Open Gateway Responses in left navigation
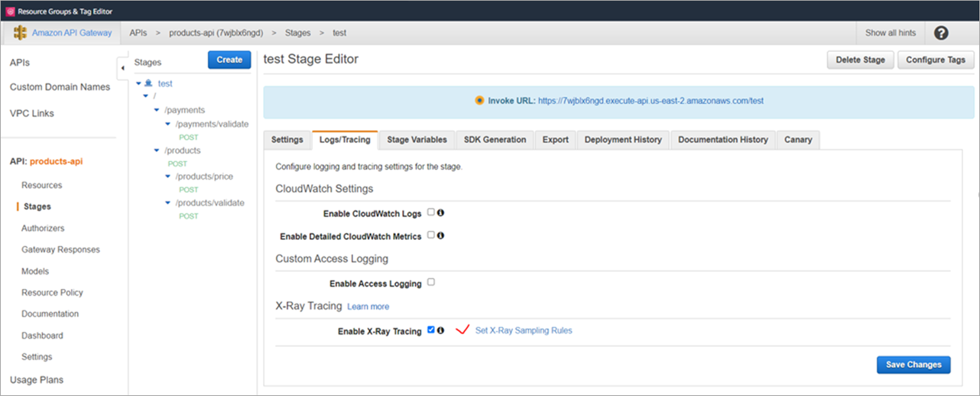The image size is (980, 396). pos(60,249)
